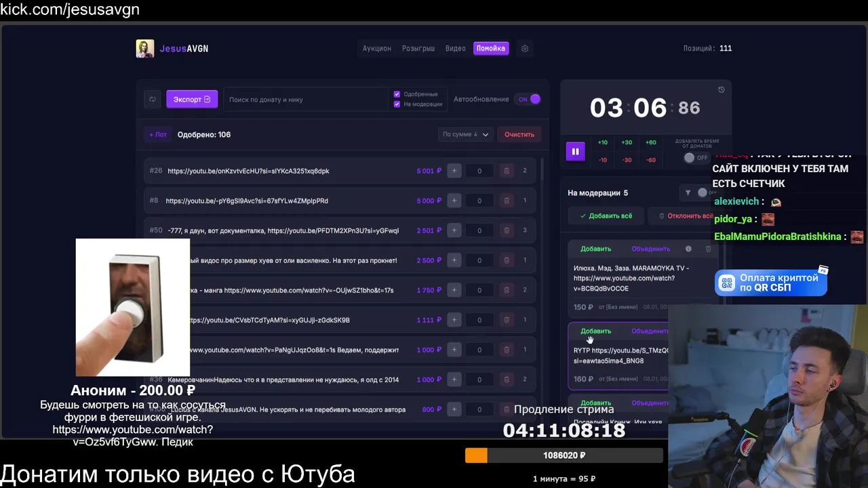Open the Видео tab

pos(455,49)
